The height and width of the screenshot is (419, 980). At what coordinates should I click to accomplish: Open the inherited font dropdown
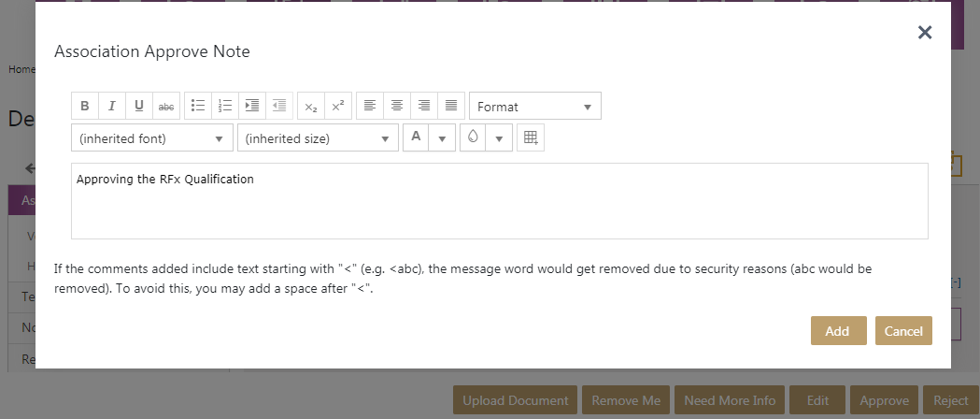(152, 138)
